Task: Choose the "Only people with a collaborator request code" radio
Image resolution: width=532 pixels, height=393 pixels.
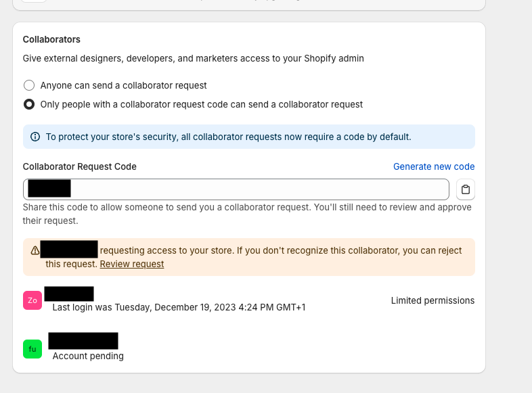Action: click(x=29, y=104)
